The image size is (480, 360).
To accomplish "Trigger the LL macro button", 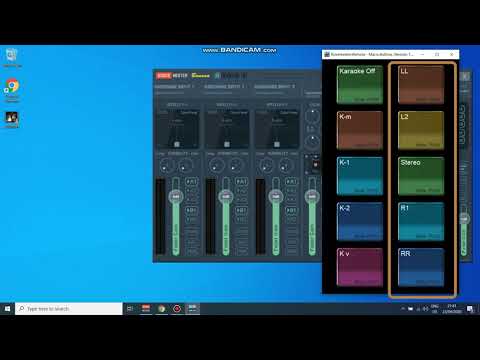I will tap(421, 85).
